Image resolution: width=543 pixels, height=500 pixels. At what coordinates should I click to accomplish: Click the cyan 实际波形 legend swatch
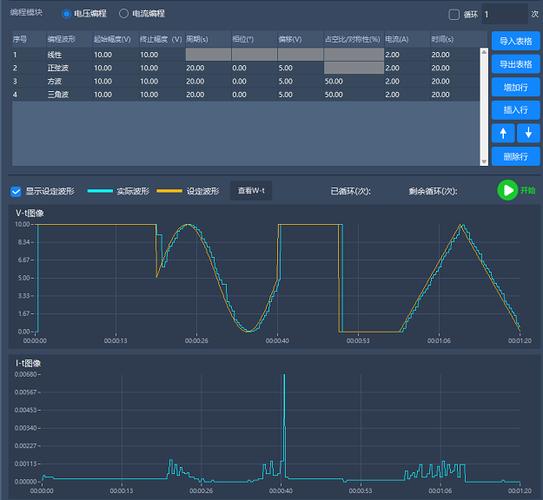pyautogui.click(x=100, y=191)
